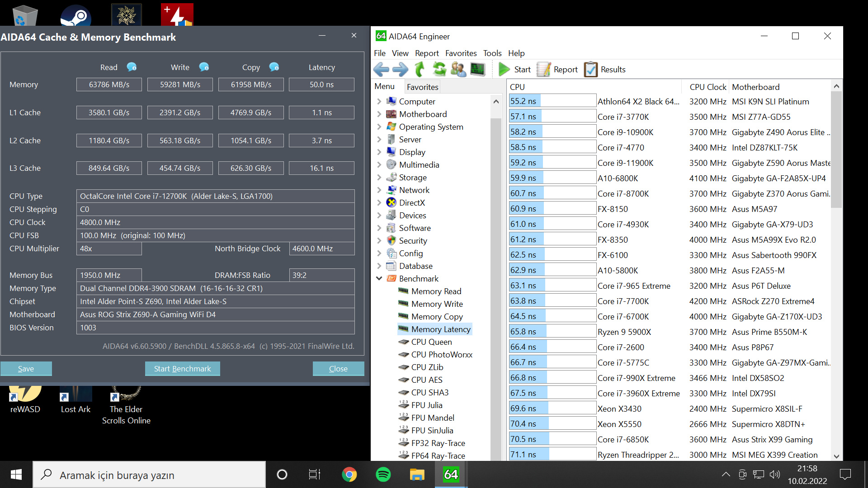Screen dimensions: 868x488
Task: Click the Refresh toolbar icon
Action: coord(439,69)
